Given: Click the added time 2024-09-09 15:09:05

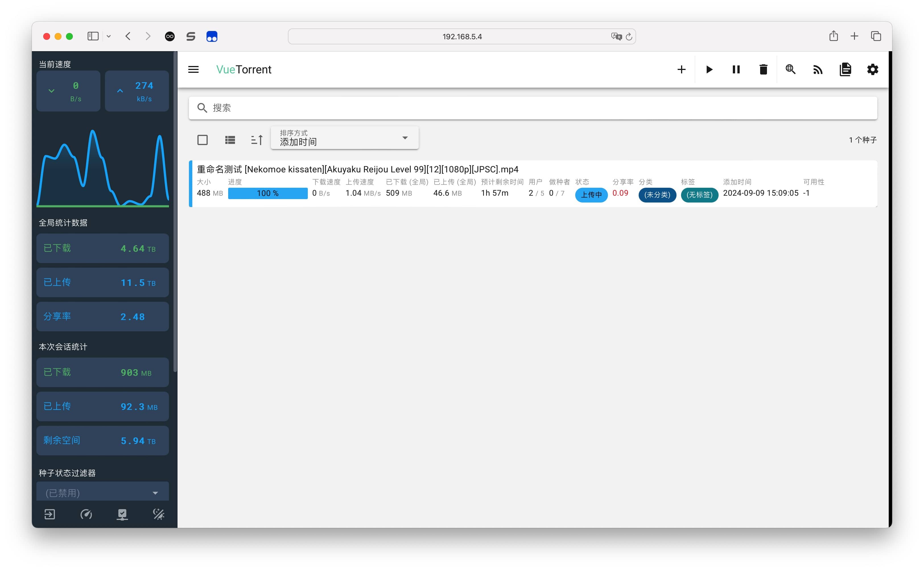Looking at the screenshot, I should click(760, 193).
